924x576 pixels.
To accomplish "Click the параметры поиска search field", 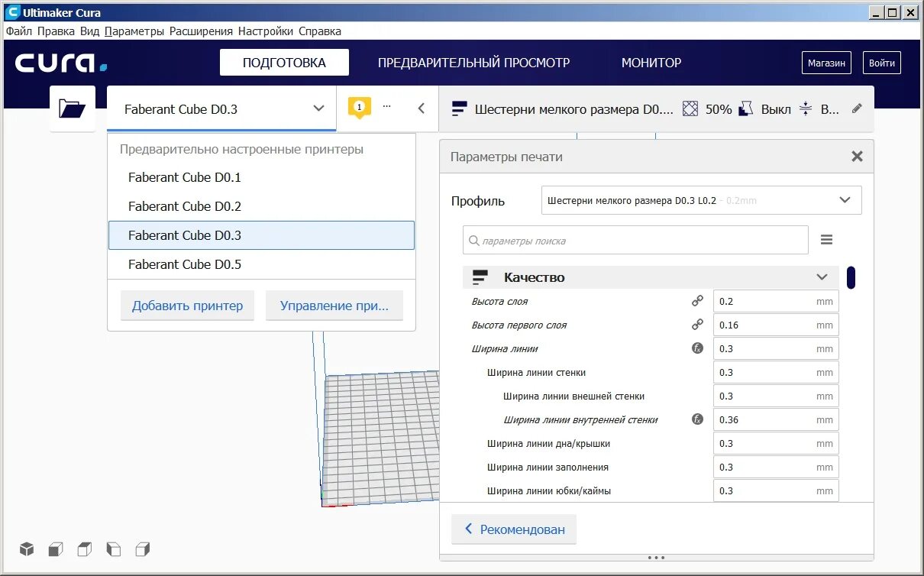I will pos(635,240).
